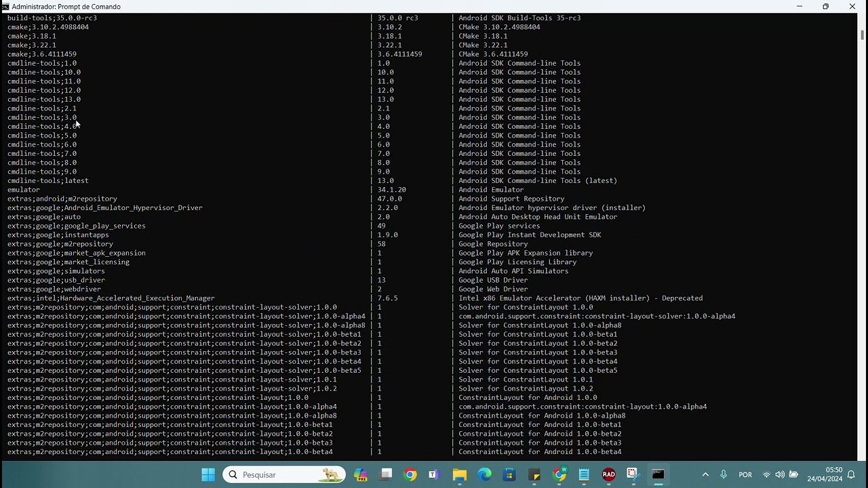Screen dimensions: 868x488
Task: Open the Snipping Tool taskbar icon
Action: click(633, 474)
